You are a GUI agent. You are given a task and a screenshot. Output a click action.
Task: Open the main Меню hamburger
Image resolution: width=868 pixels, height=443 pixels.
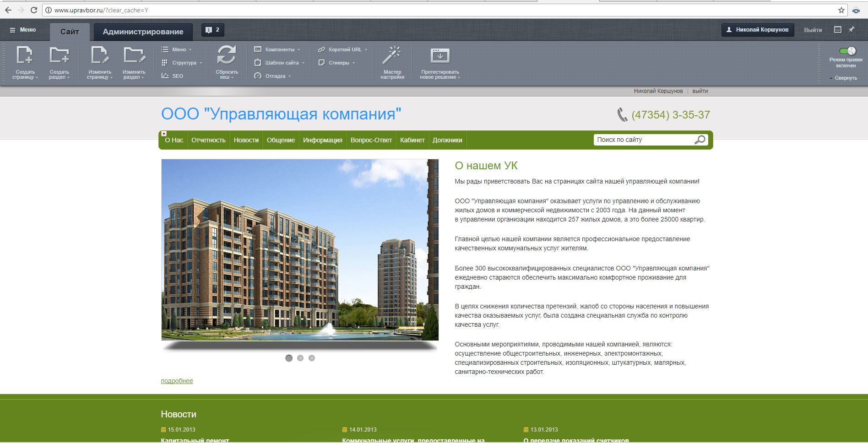pos(23,30)
